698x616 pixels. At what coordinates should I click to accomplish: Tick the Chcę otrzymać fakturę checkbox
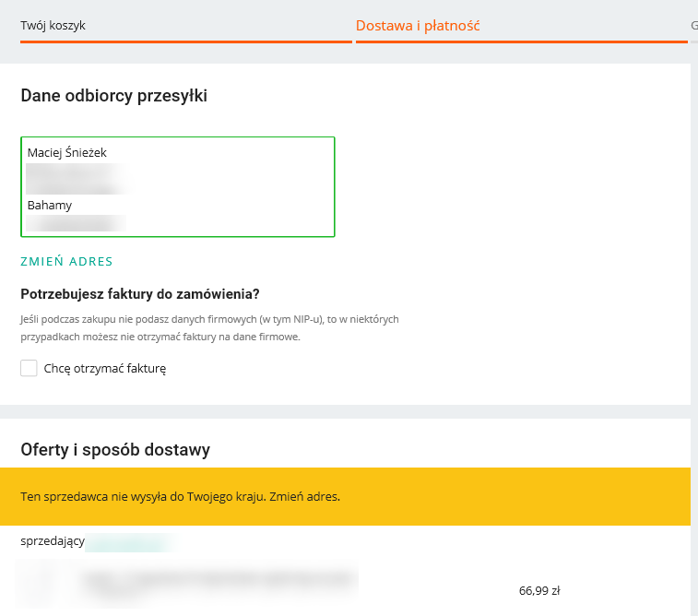[x=29, y=368]
